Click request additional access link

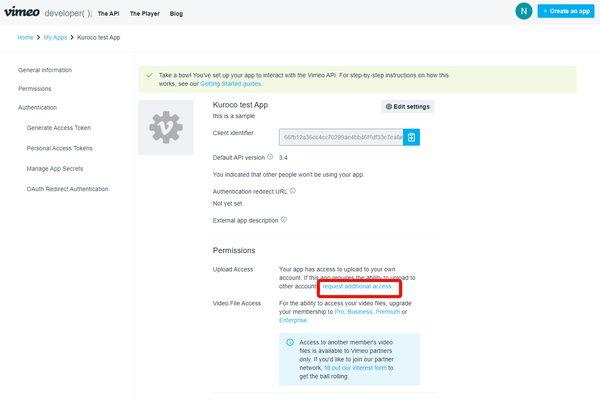(357, 286)
